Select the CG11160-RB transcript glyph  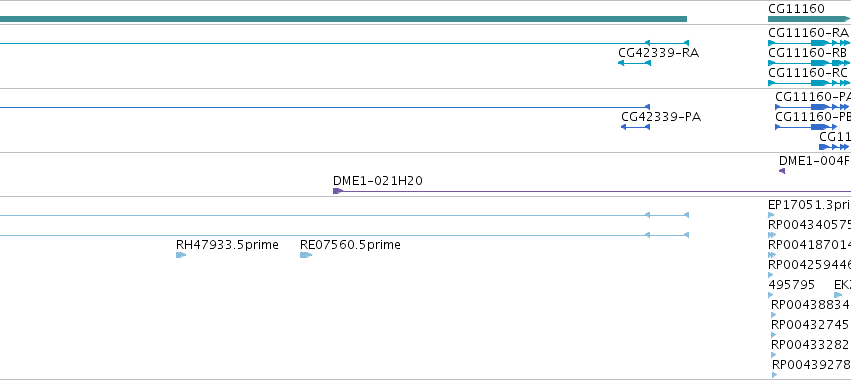pos(809,63)
